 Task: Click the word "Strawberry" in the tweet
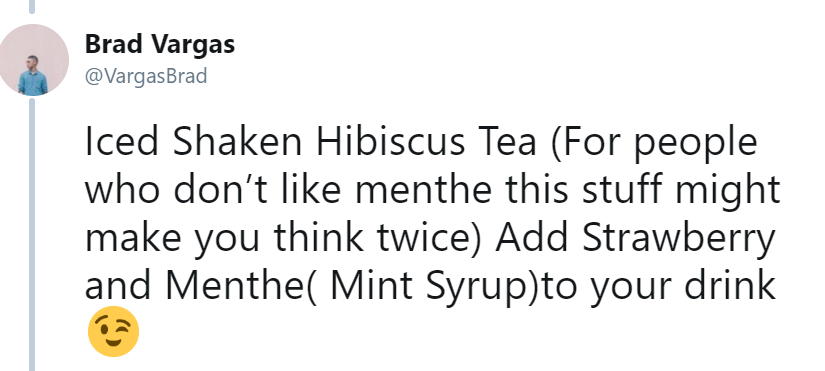pos(679,239)
